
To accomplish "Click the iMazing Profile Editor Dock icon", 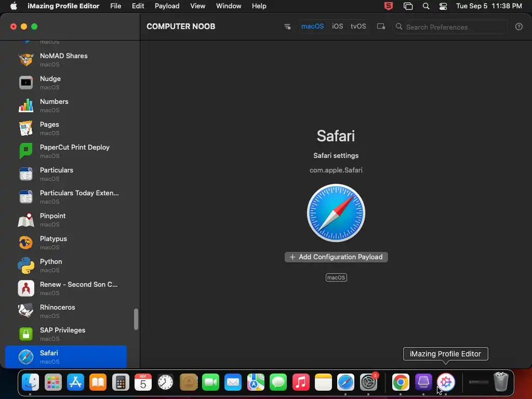I will (446, 382).
